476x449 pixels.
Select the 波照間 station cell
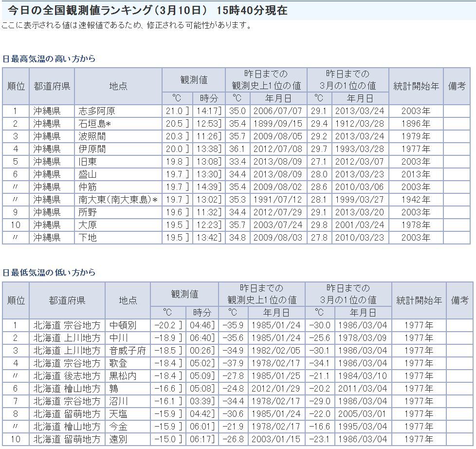(92, 136)
